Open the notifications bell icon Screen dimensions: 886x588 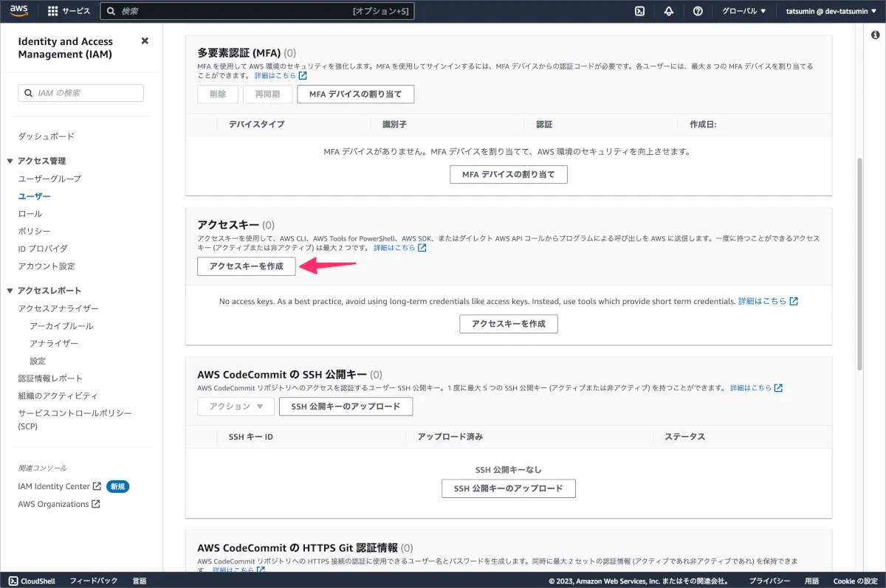pyautogui.click(x=669, y=11)
